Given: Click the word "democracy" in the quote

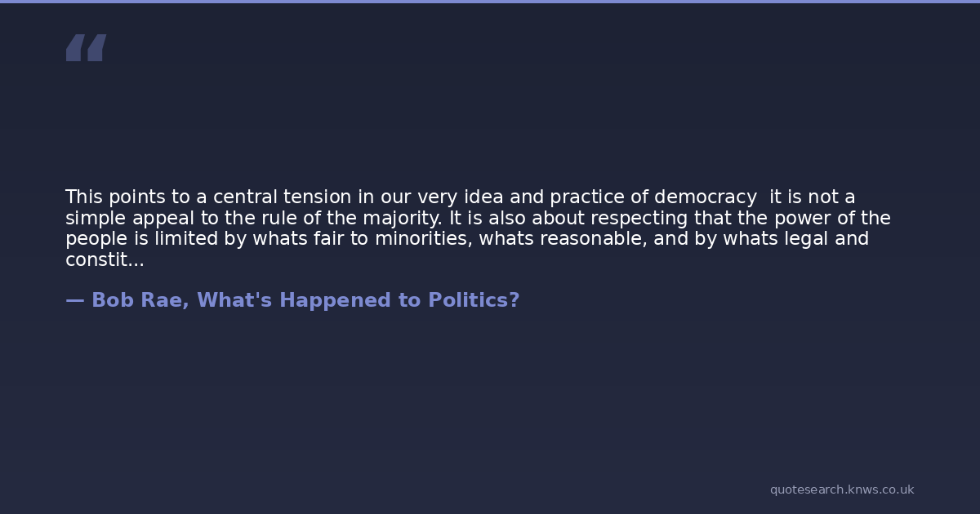Looking at the screenshot, I should [705, 197].
